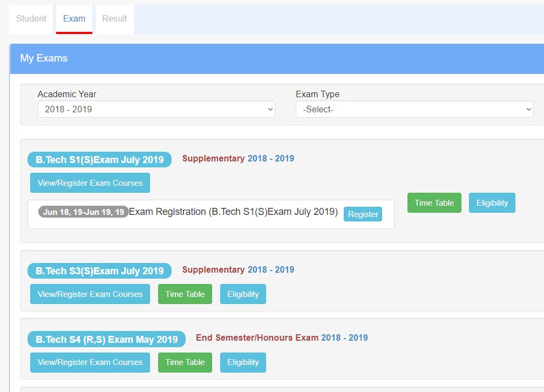Switch to the Student tab
The width and height of the screenshot is (544, 392).
(30, 18)
